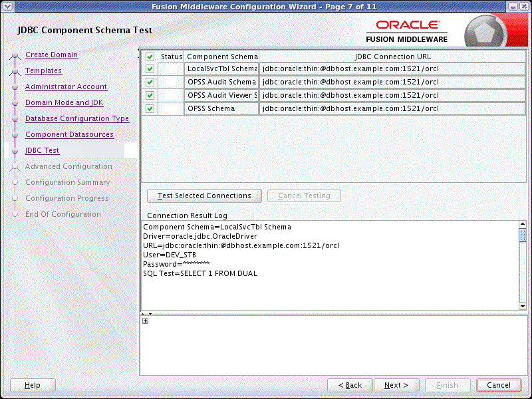Click the Cancel Testing button

[x=304, y=196]
